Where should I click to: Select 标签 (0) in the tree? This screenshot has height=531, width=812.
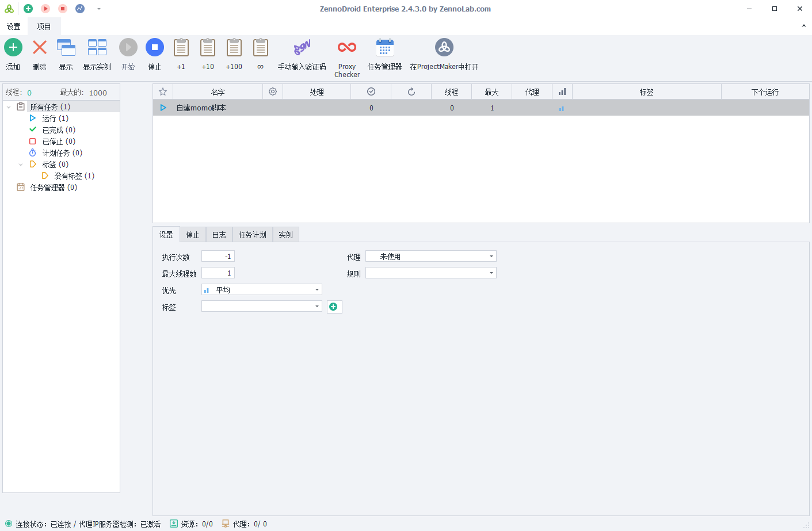coord(55,165)
